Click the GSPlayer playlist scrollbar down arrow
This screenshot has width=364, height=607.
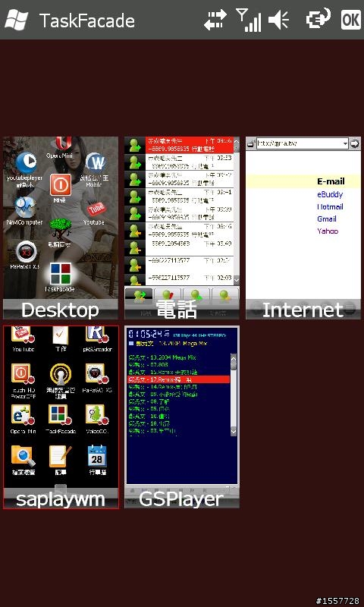pos(234,430)
